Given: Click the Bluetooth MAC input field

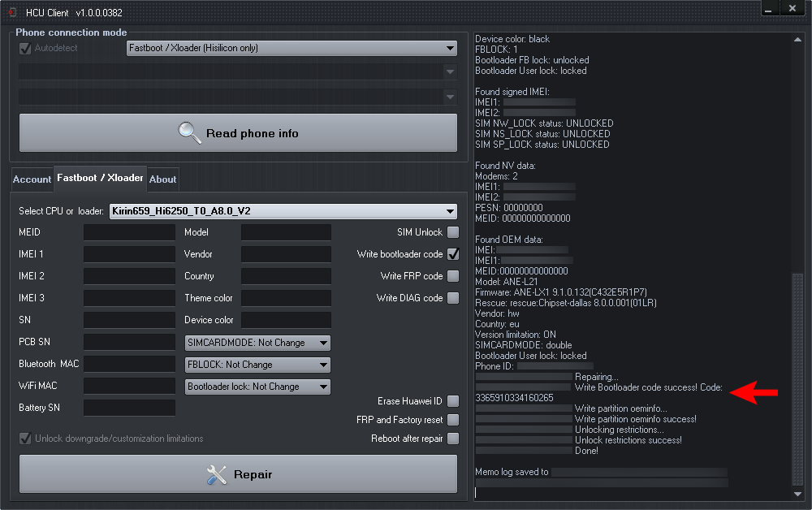Looking at the screenshot, I should (x=129, y=364).
